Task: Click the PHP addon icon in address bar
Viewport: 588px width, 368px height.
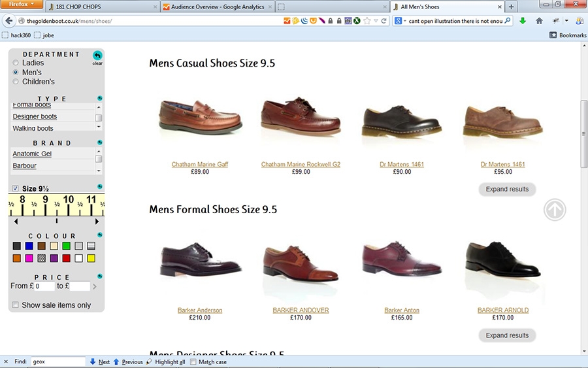Action: pos(348,21)
